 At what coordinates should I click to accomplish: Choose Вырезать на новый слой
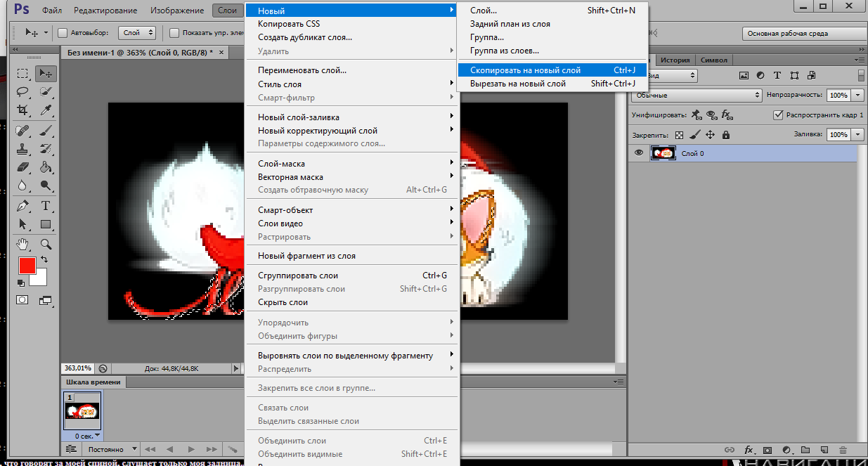[552, 84]
